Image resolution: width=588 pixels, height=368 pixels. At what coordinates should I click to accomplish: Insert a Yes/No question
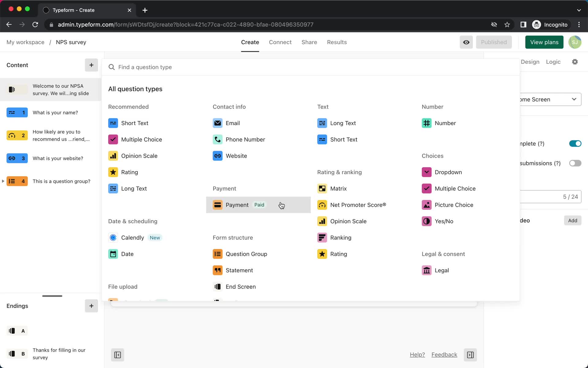click(x=438, y=221)
